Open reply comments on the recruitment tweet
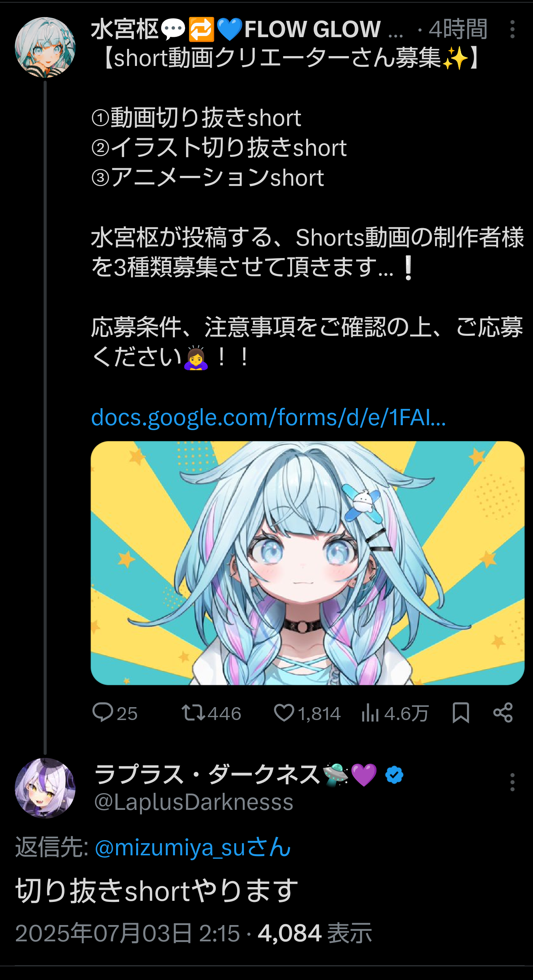The width and height of the screenshot is (533, 980). (115, 713)
